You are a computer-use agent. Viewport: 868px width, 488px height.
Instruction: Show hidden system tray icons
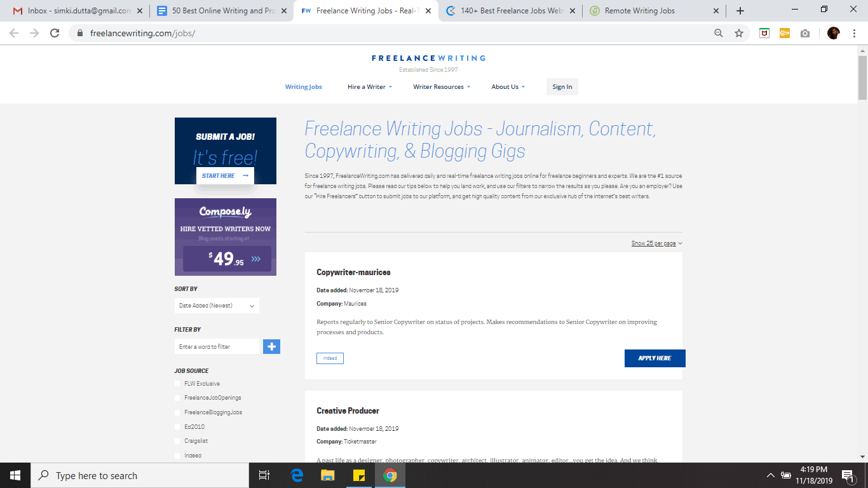[770, 475]
